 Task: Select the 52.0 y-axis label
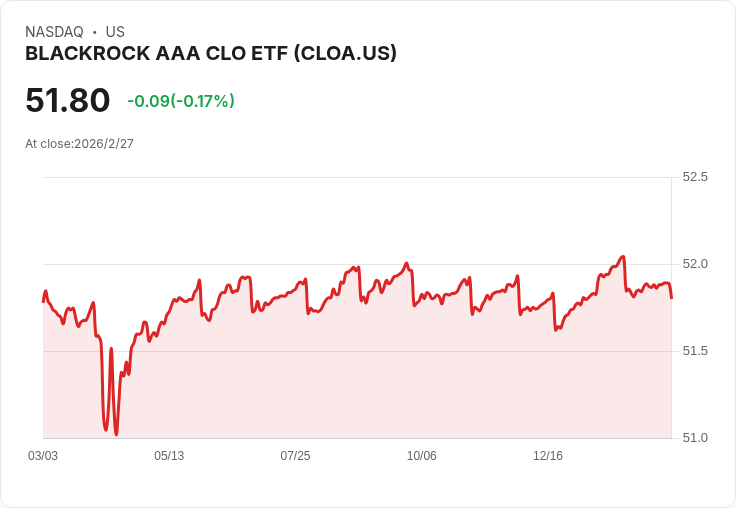pyautogui.click(x=695, y=264)
